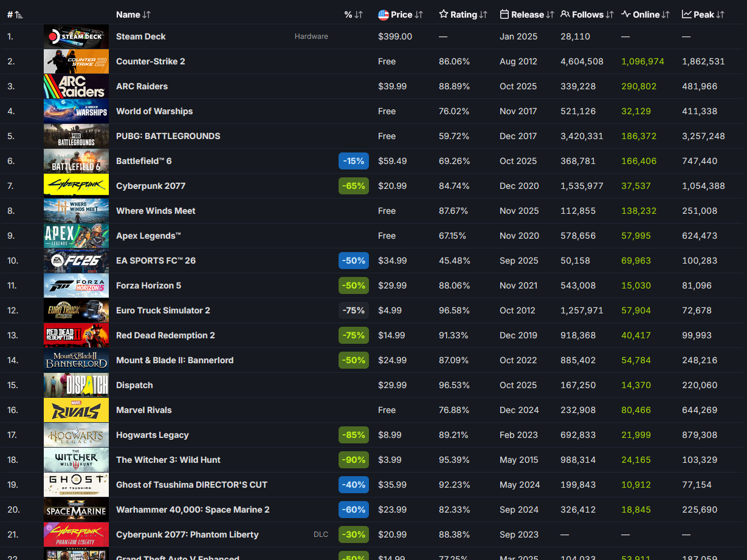Open Apex Legends thumbnail
Screen dimensions: 747x560
[x=76, y=236]
